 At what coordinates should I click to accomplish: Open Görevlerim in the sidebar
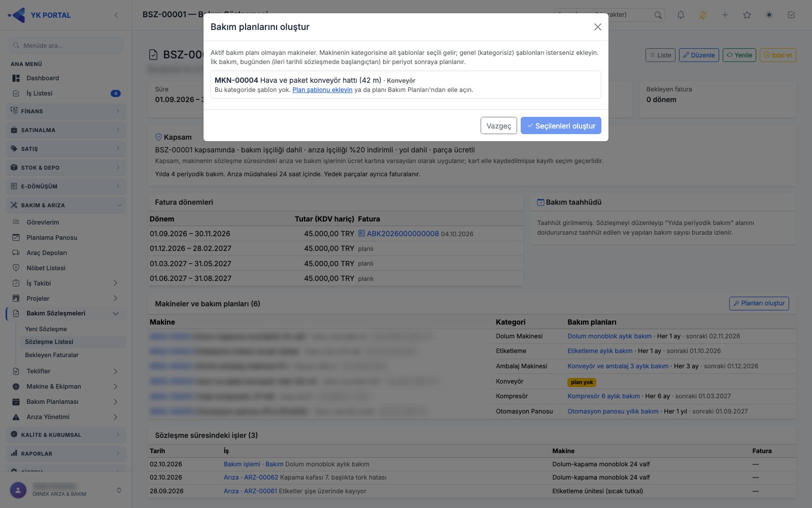pyautogui.click(x=66, y=223)
